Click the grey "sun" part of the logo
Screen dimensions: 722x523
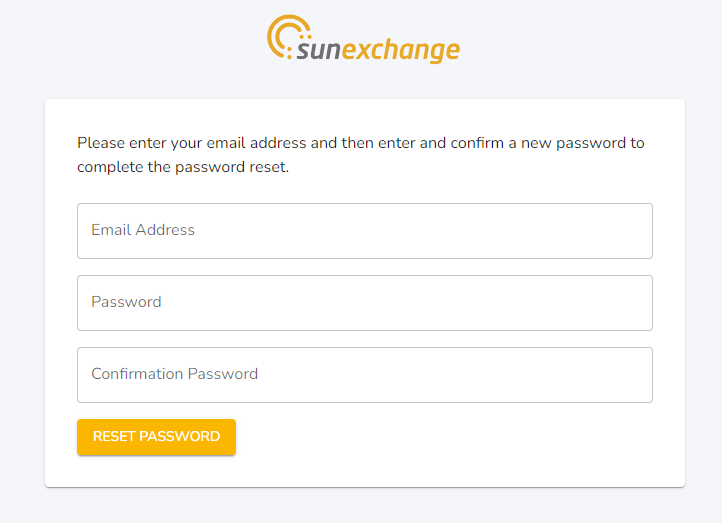click(318, 50)
